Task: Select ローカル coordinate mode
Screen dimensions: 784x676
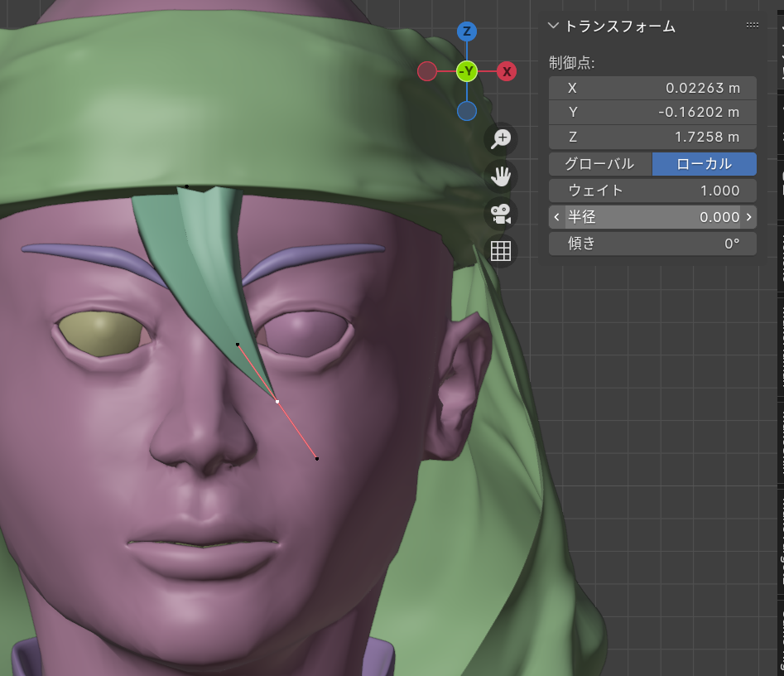Action: 704,164
